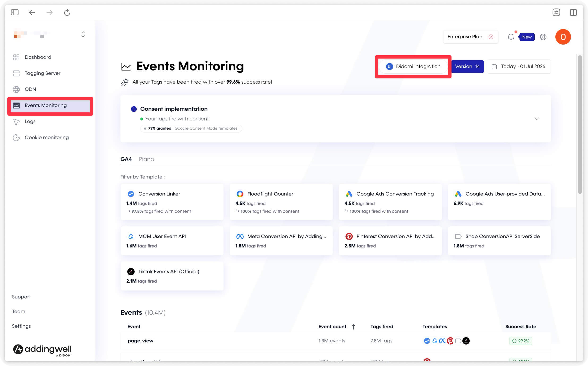Sort events by Event count arrow
Image resolution: width=588 pixels, height=366 pixels.
354,327
